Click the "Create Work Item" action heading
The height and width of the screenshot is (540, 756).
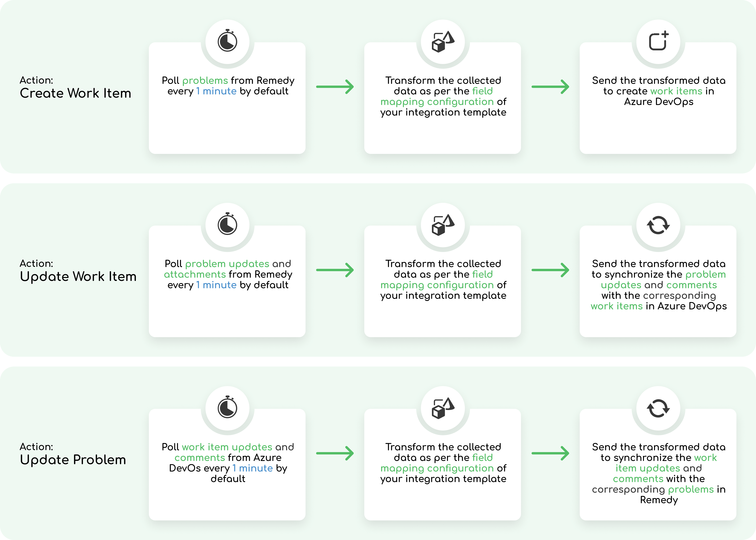point(75,93)
